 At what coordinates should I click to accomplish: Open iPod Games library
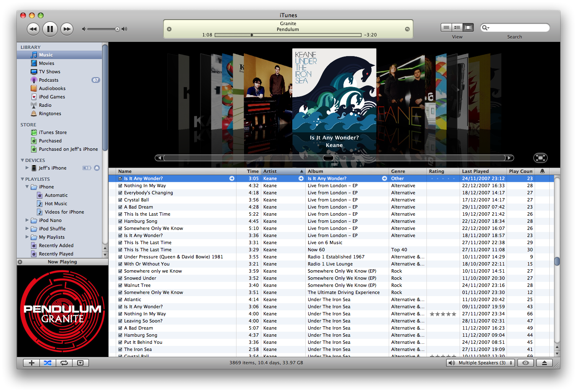[x=60, y=97]
